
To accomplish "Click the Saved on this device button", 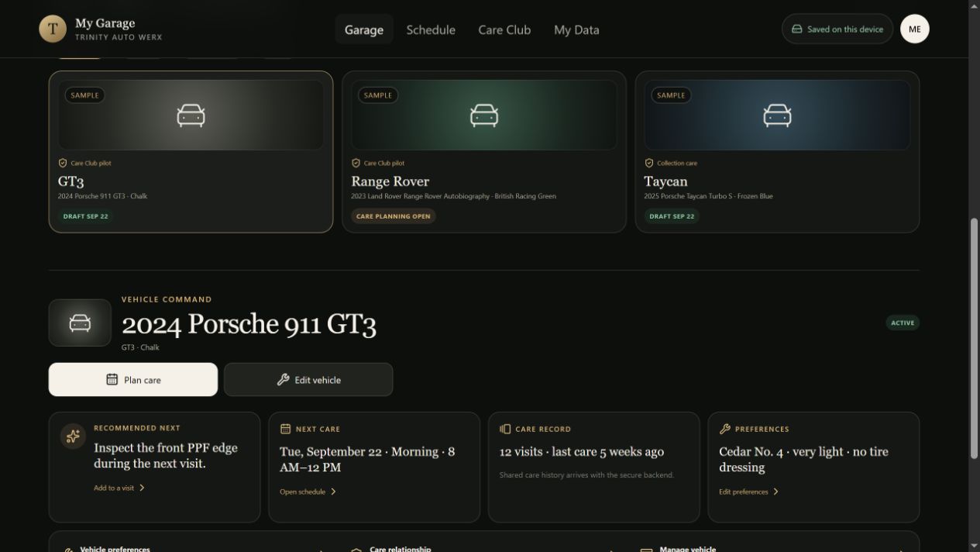I will tap(837, 29).
